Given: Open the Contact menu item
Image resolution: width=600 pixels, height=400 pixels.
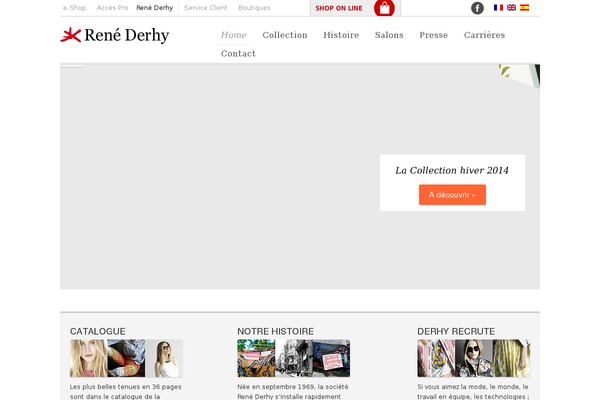Looking at the screenshot, I should point(238,54).
